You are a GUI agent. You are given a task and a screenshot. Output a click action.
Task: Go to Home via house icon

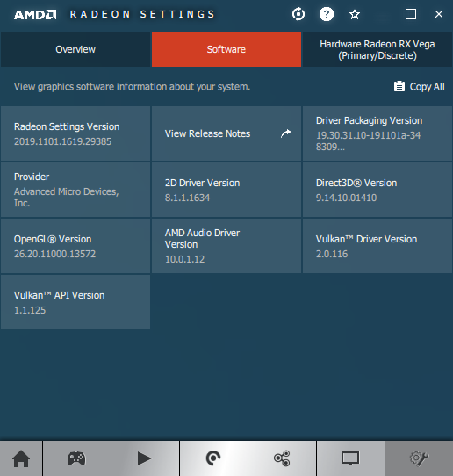(x=21, y=458)
